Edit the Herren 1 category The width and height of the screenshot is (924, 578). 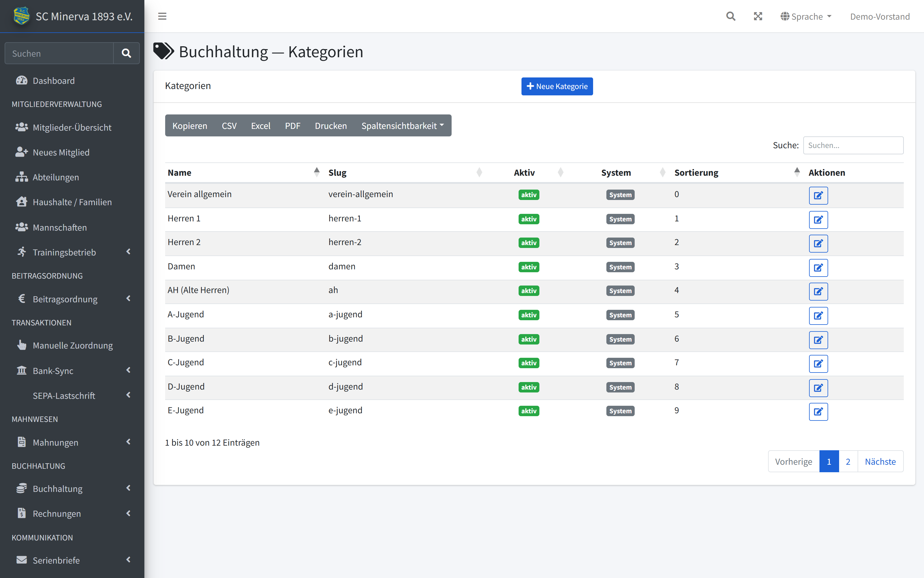tap(818, 220)
